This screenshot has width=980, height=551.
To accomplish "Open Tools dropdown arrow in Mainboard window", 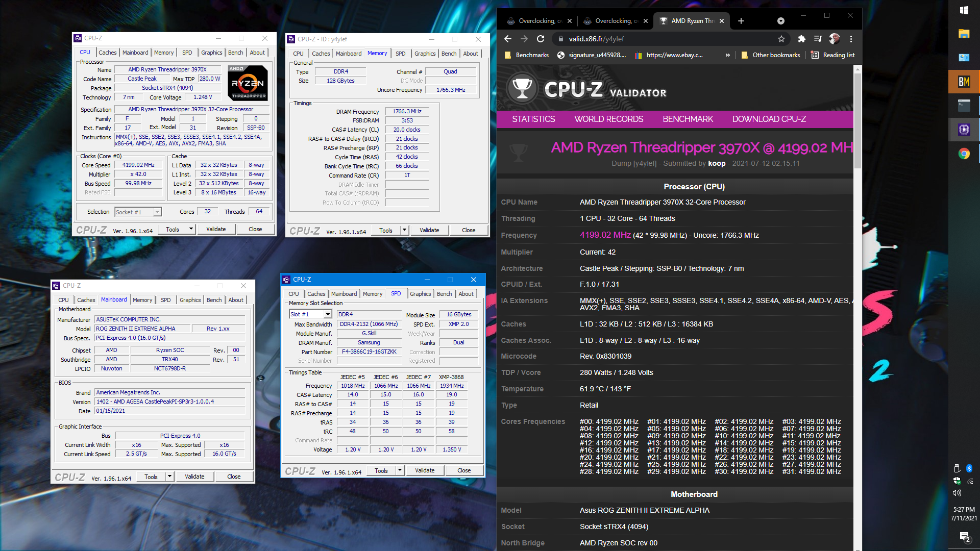I will point(170,477).
